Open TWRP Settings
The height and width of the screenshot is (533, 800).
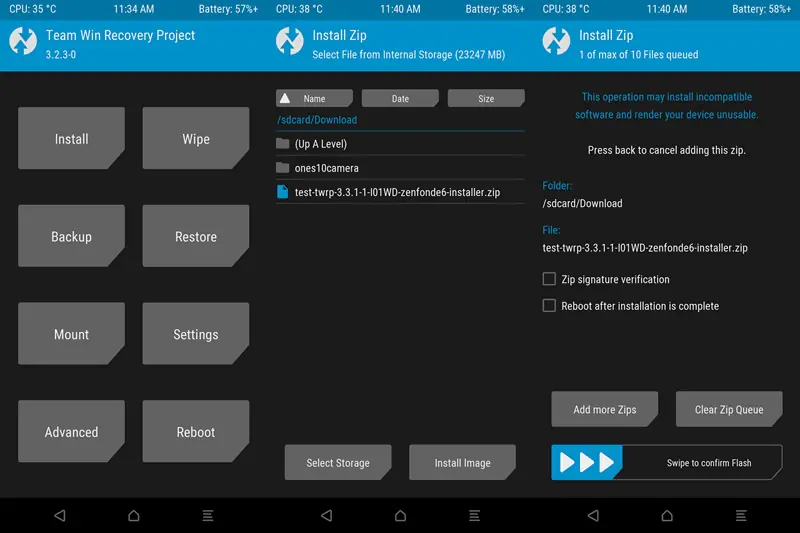coord(196,334)
